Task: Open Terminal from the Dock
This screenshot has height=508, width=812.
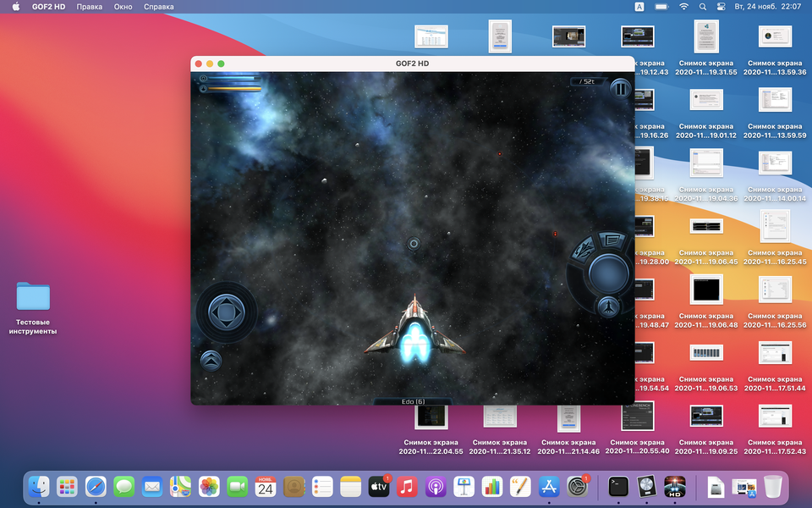Action: (618, 487)
